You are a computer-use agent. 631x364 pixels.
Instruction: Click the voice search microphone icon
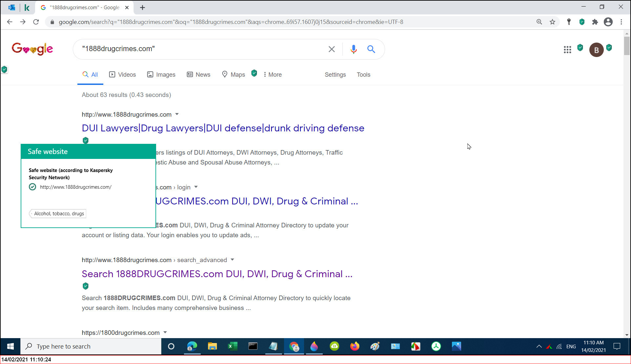[353, 49]
